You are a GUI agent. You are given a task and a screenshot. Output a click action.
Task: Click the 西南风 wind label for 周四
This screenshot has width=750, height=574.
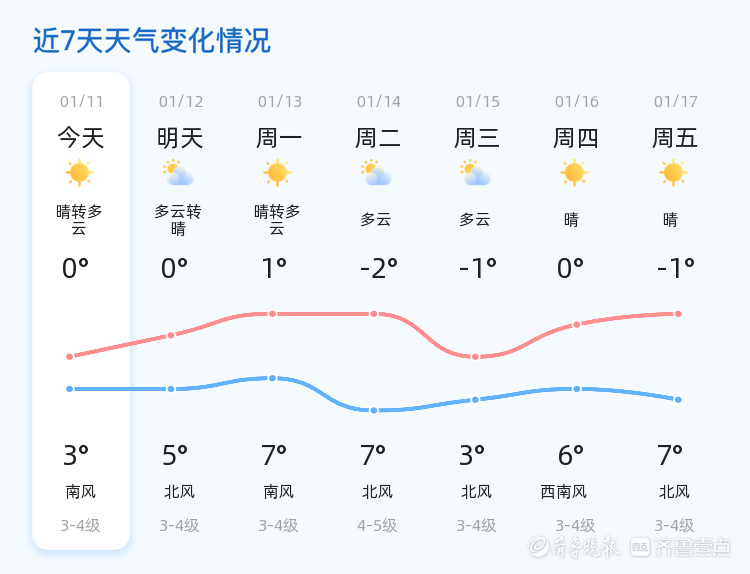click(563, 491)
